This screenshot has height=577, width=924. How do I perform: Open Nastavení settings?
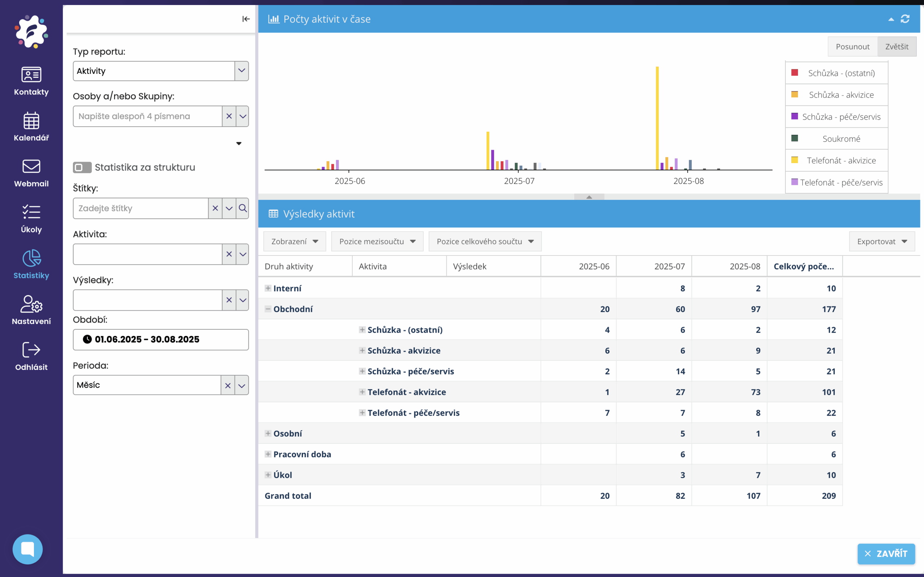click(x=31, y=310)
